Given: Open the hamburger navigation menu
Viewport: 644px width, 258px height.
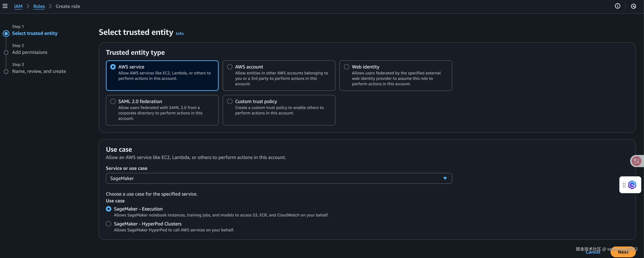Looking at the screenshot, I should [5, 6].
